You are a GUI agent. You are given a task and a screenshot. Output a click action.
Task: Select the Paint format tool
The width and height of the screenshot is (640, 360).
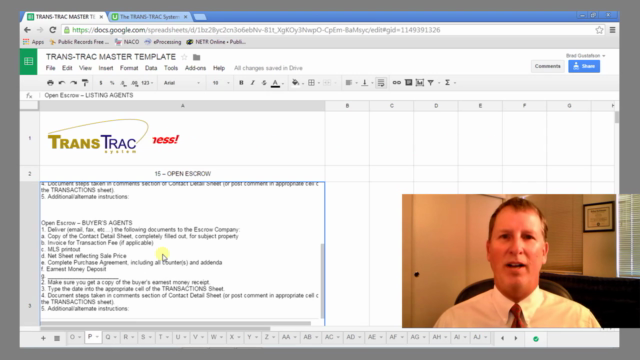point(85,83)
